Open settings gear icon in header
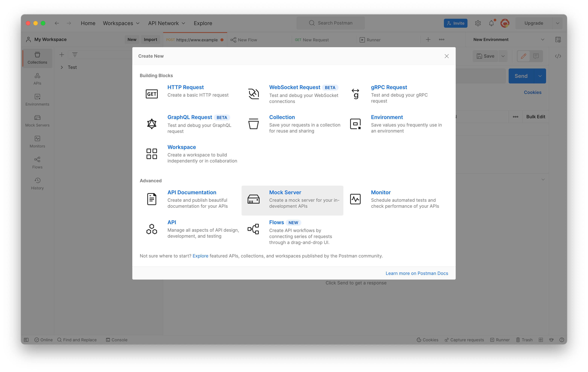588x372 pixels. 478,23
